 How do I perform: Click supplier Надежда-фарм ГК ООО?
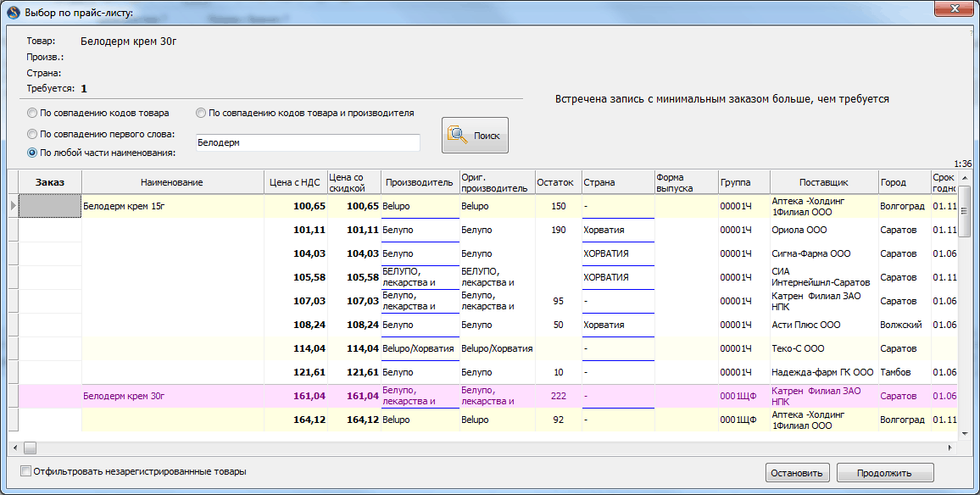822,372
